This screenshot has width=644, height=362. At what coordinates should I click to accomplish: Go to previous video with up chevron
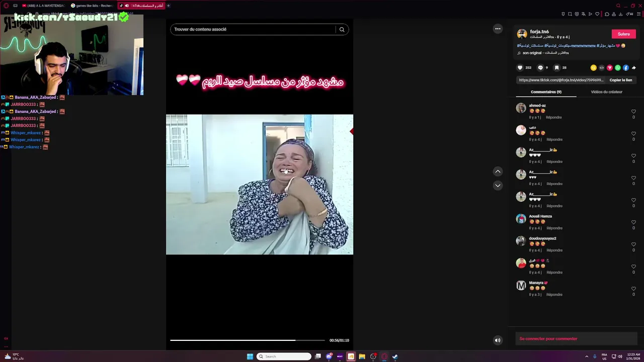coord(498,171)
